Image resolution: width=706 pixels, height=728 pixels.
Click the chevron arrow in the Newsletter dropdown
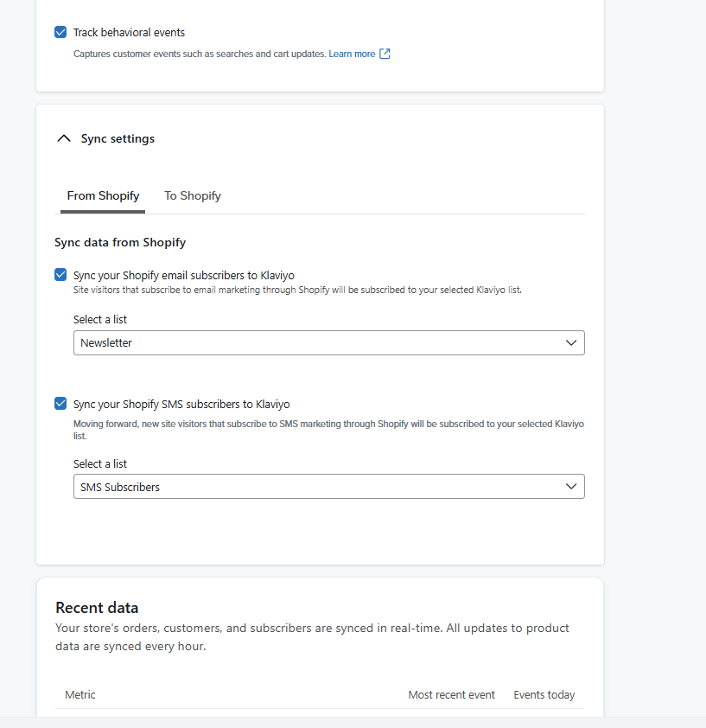coord(571,342)
